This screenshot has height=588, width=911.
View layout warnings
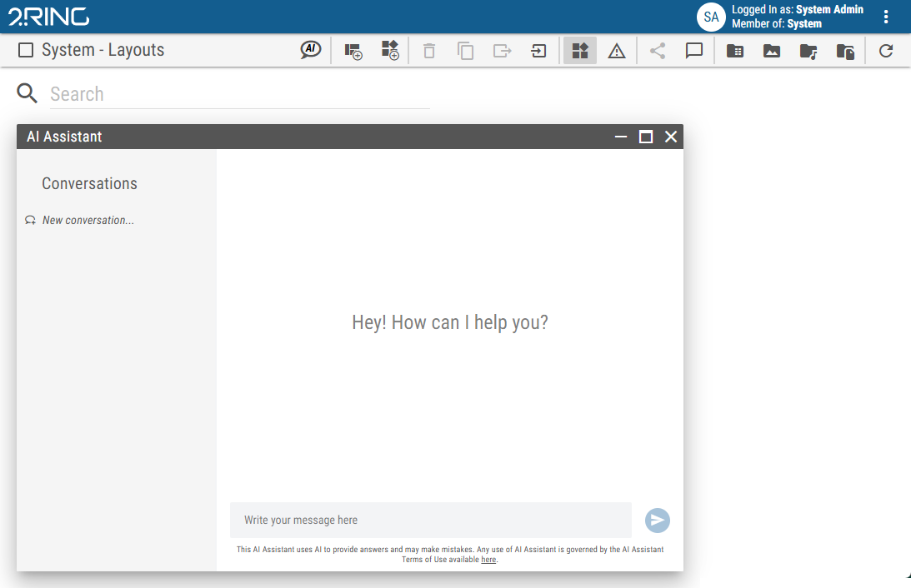616,51
